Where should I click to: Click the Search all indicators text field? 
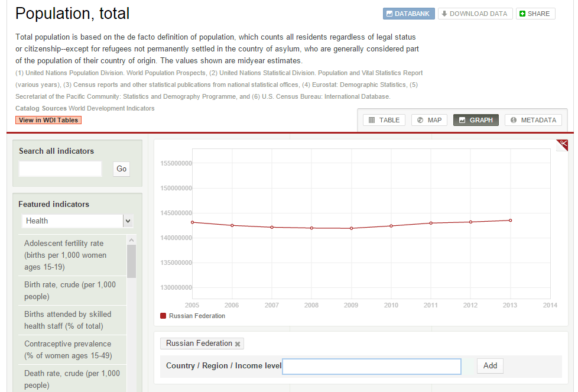pos(60,169)
